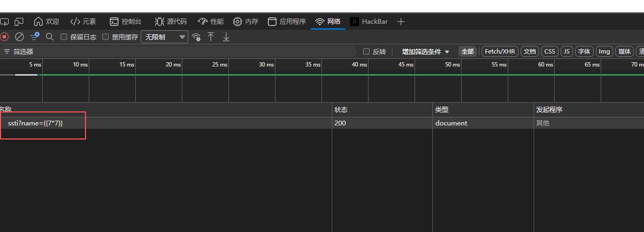Screen dimensions: 644x232
Task: Filter requests by CSS type
Action: point(549,51)
